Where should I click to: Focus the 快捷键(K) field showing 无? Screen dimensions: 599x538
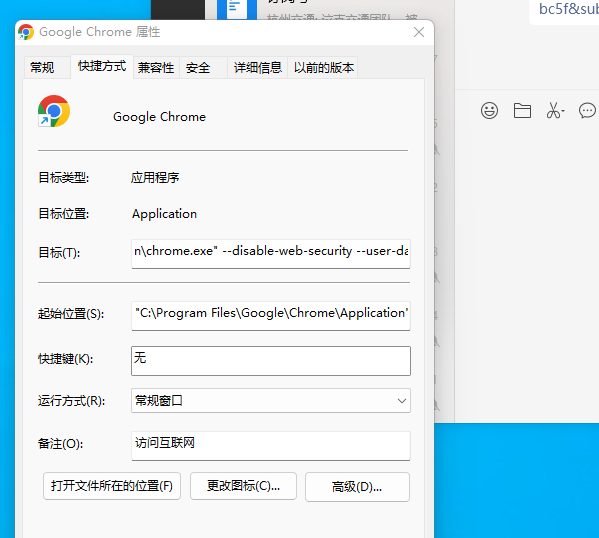[271, 361]
